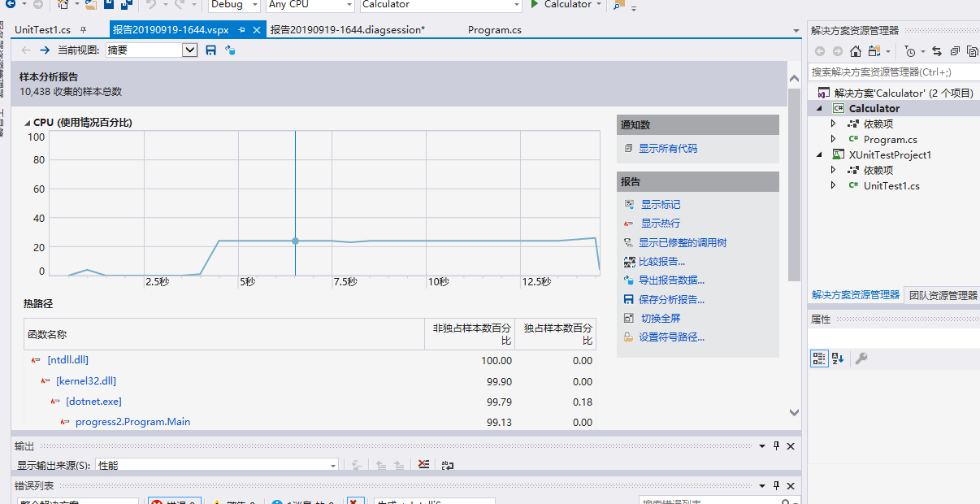Image resolution: width=980 pixels, height=504 pixels.
Task: Pin the UnitTest1.cs tab
Action: click(x=83, y=30)
